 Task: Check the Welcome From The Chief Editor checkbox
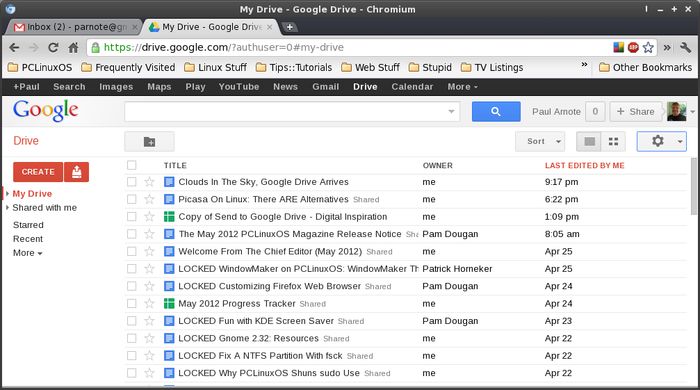[x=131, y=252]
